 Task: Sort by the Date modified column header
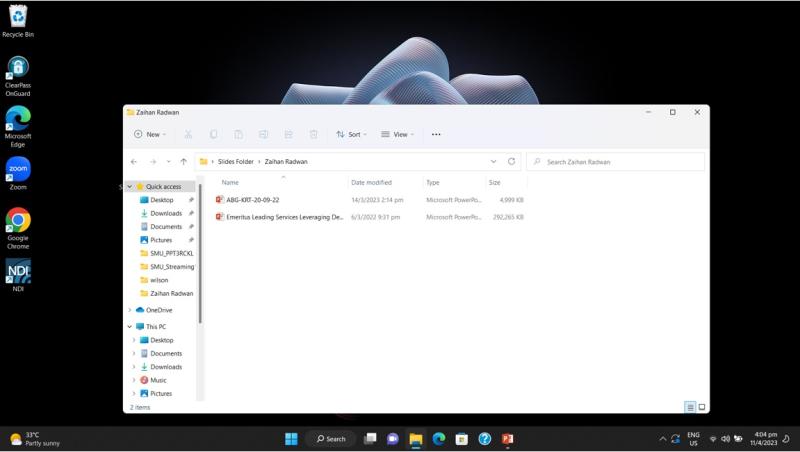371,182
